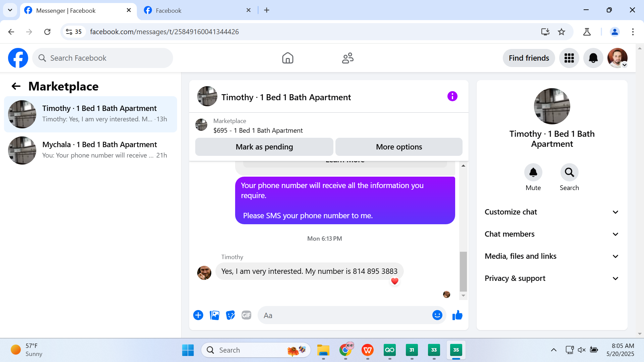The image size is (644, 362).
Task: Choose a GIF to send
Action: pyautogui.click(x=247, y=315)
